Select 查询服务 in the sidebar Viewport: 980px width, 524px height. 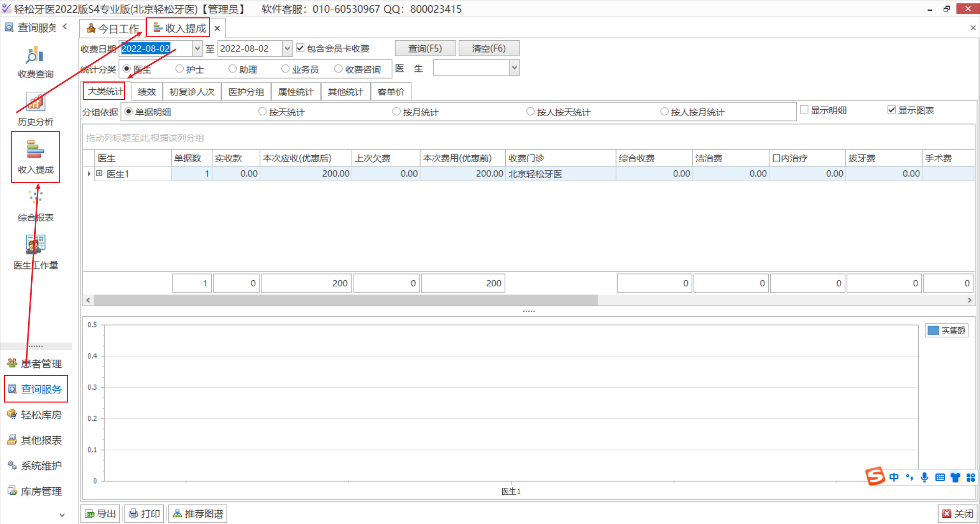35,389
